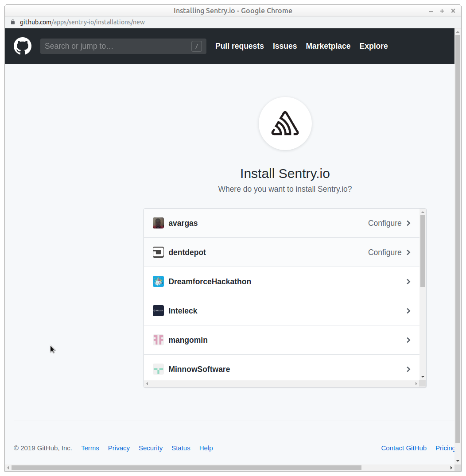This screenshot has height=476, width=466.
Task: Open Explore in the header
Action: coord(374,46)
